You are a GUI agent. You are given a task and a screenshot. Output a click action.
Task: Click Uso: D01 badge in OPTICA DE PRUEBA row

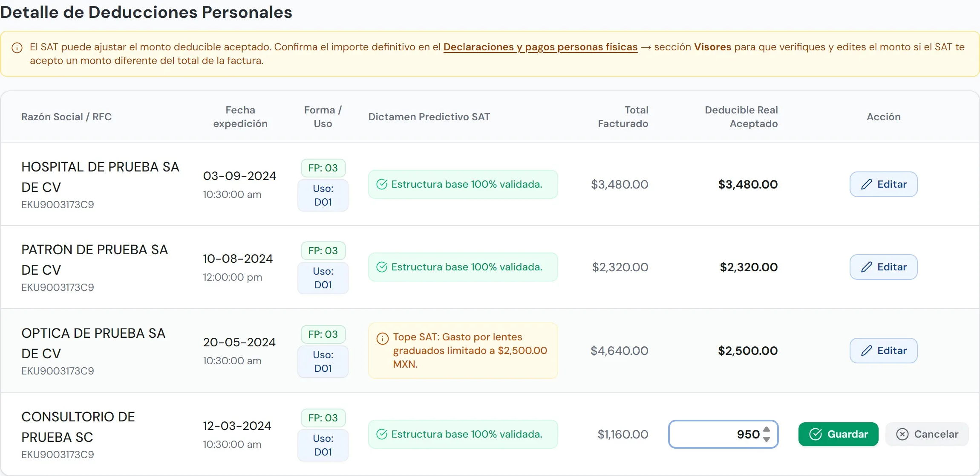[x=323, y=362]
